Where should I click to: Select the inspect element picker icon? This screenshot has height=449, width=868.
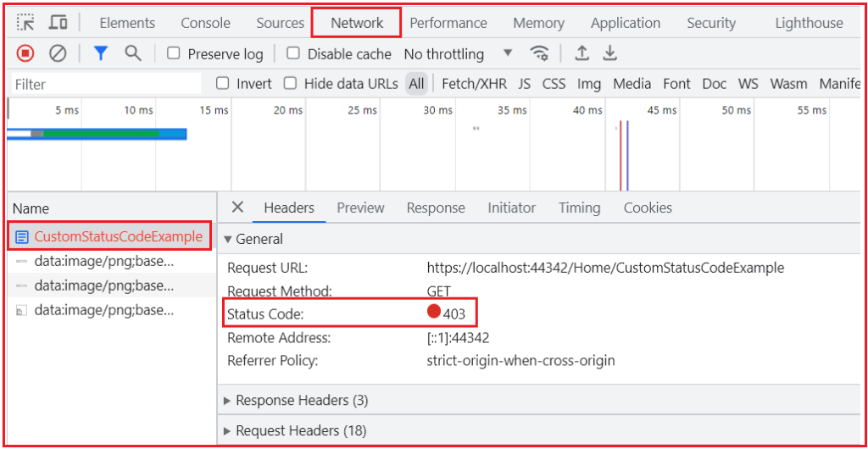(x=25, y=23)
